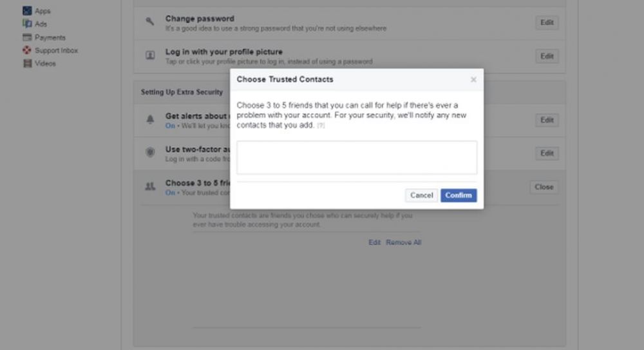Click the Ads icon in the sidebar
This screenshot has width=644, height=350.
point(27,24)
